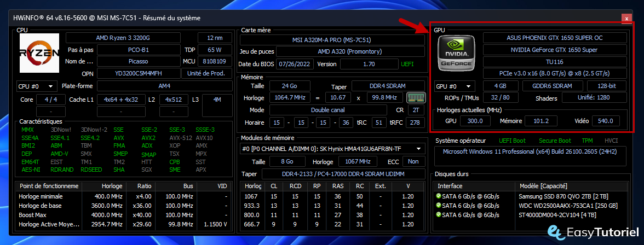644x245 pixels.
Task: Click the TPM indicator
Action: (x=587, y=141)
